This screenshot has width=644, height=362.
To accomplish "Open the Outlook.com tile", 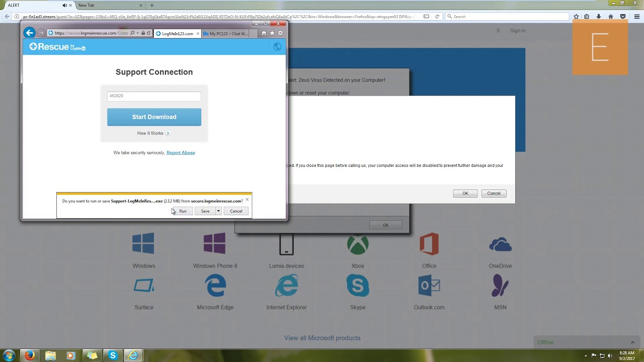I will coord(429,286).
